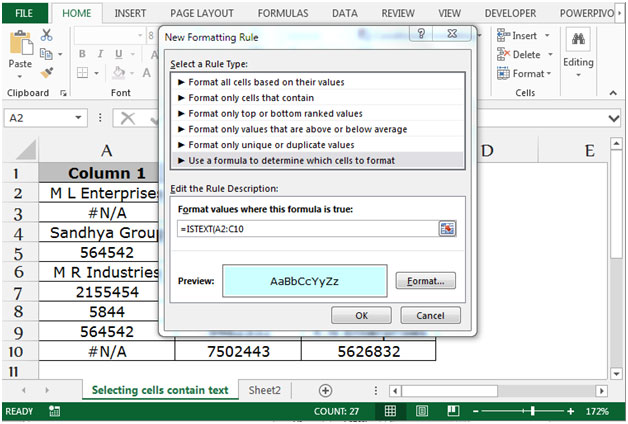Expand the formula bar chevron
Image resolution: width=628 pixels, height=424 pixels.
click(614, 118)
